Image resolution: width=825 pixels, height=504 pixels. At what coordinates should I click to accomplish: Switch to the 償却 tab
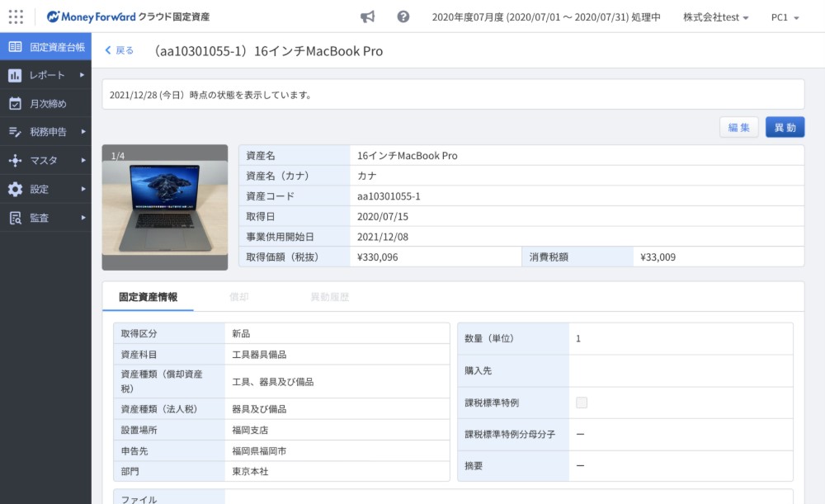[239, 297]
